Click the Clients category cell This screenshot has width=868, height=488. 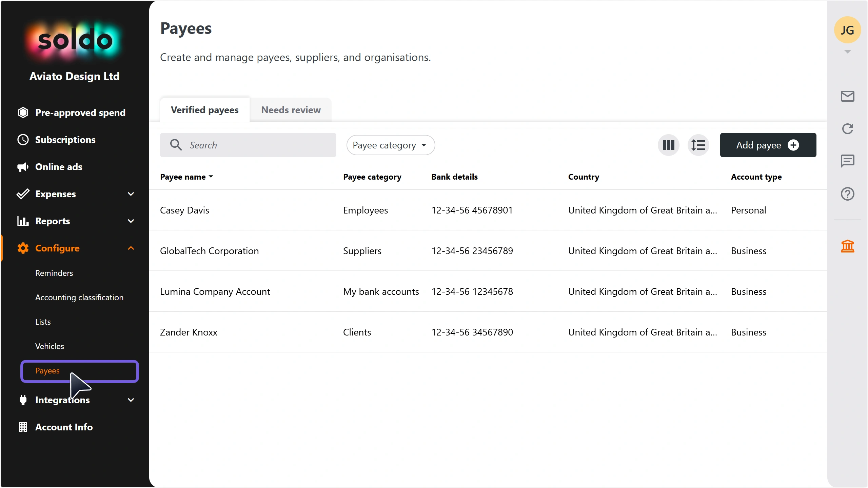[357, 332]
